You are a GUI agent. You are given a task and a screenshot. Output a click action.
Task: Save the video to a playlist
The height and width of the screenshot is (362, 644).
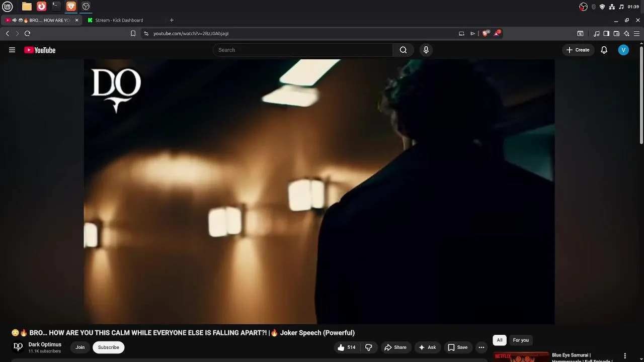pos(458,347)
